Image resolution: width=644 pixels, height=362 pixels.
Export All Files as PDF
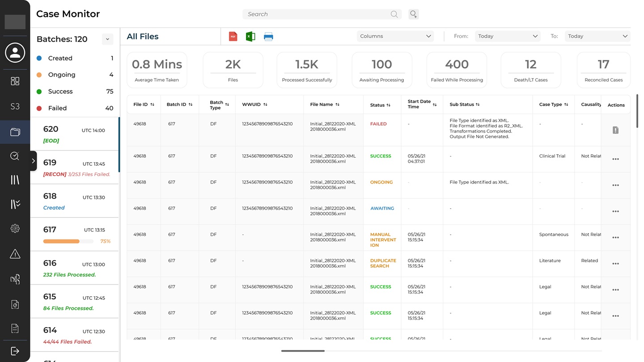click(x=233, y=37)
